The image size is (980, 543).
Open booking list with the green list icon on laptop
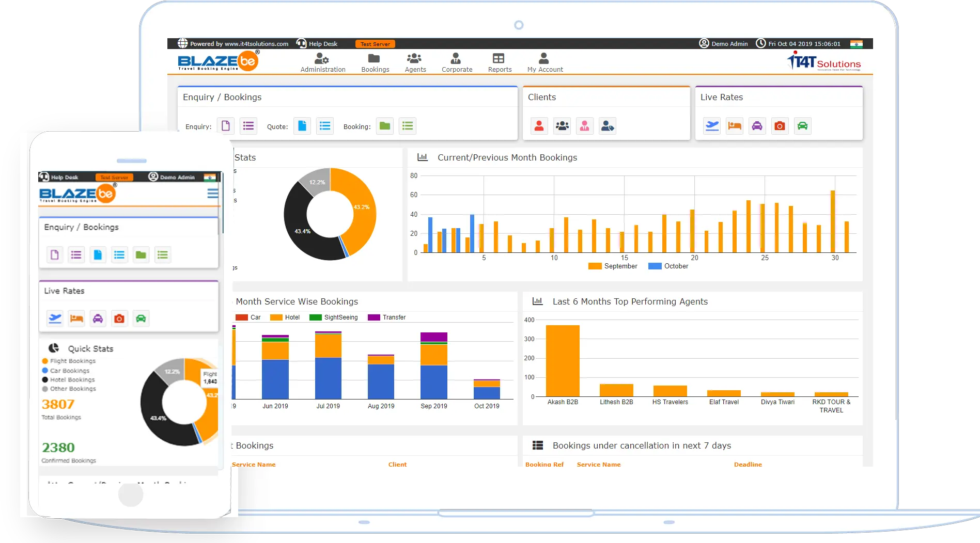click(408, 126)
